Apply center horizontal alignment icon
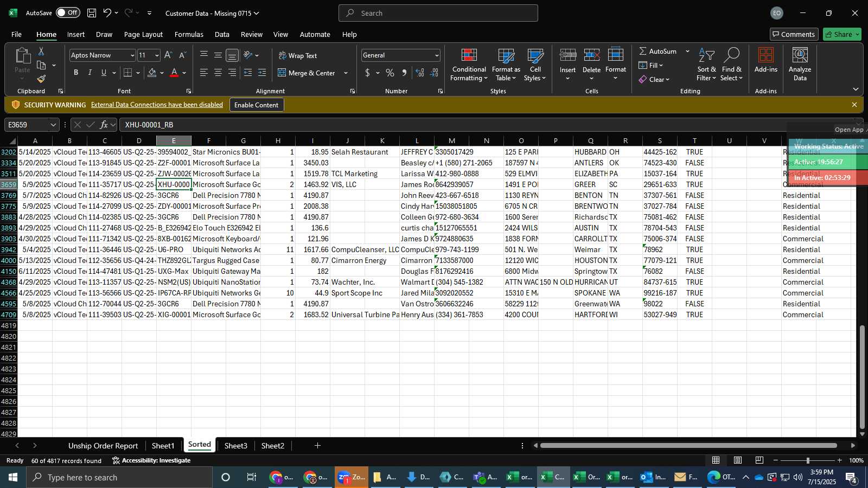 pos(218,73)
